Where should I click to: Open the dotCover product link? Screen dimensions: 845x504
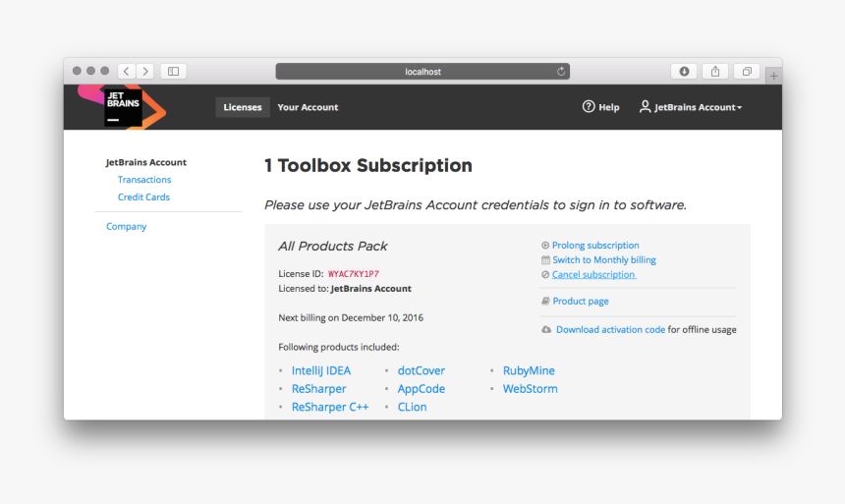422,370
